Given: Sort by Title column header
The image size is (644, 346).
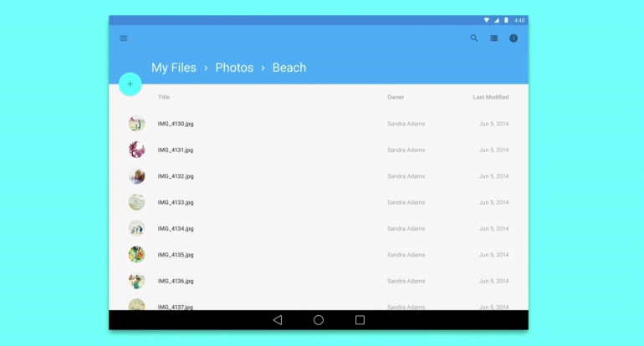Looking at the screenshot, I should (164, 97).
